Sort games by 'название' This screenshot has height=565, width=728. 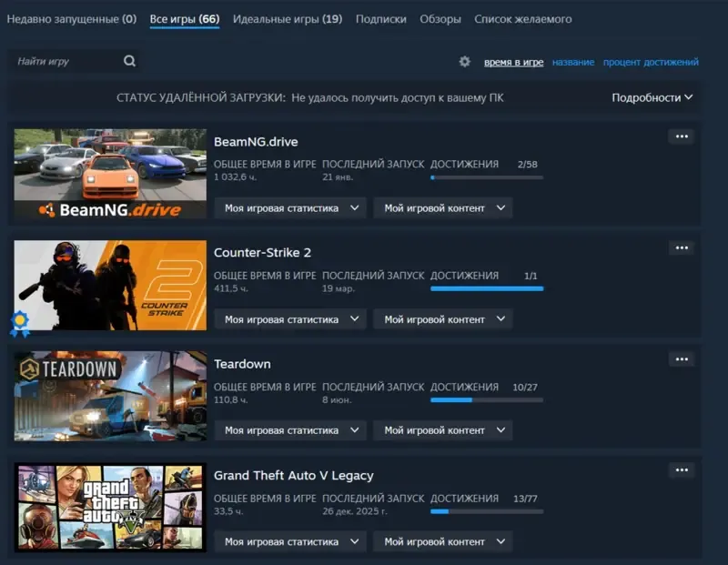(x=573, y=62)
